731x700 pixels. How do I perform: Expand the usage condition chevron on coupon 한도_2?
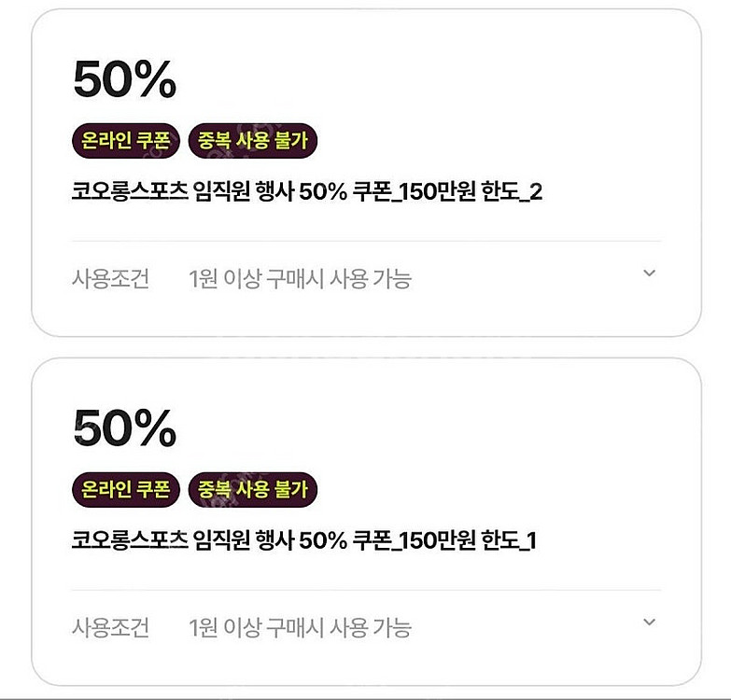pyautogui.click(x=650, y=273)
